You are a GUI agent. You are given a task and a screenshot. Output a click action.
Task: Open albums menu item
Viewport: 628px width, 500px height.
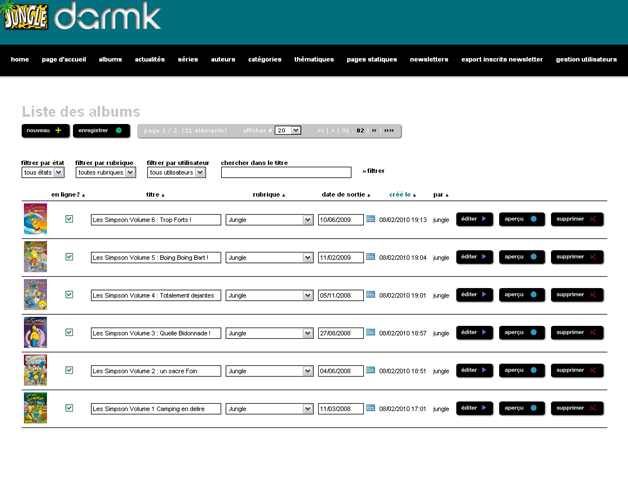[x=110, y=59]
